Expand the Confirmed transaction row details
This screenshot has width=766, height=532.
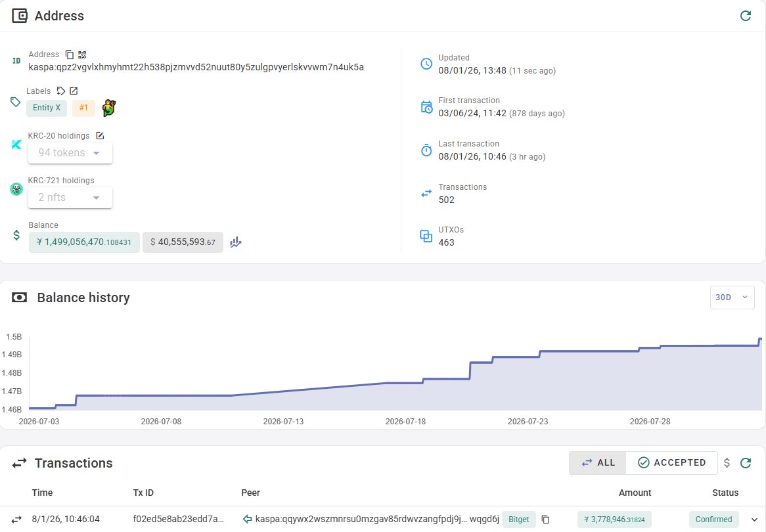[x=754, y=520]
